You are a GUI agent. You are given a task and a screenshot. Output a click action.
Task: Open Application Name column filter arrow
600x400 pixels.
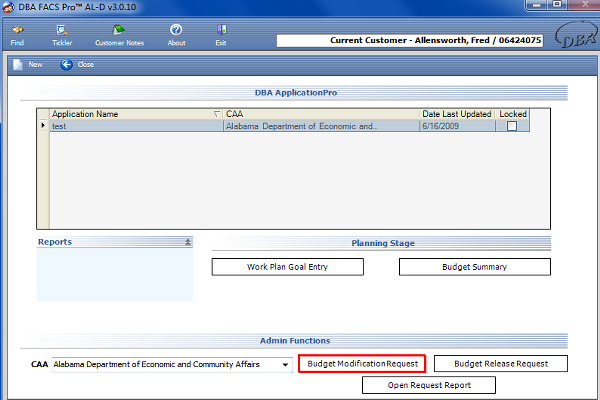pyautogui.click(x=217, y=114)
